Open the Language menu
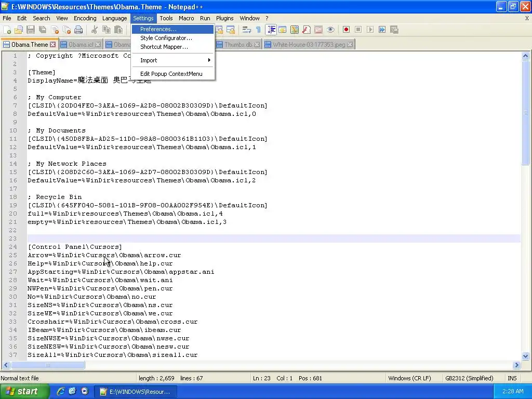The width and height of the screenshot is (532, 399). 115,18
